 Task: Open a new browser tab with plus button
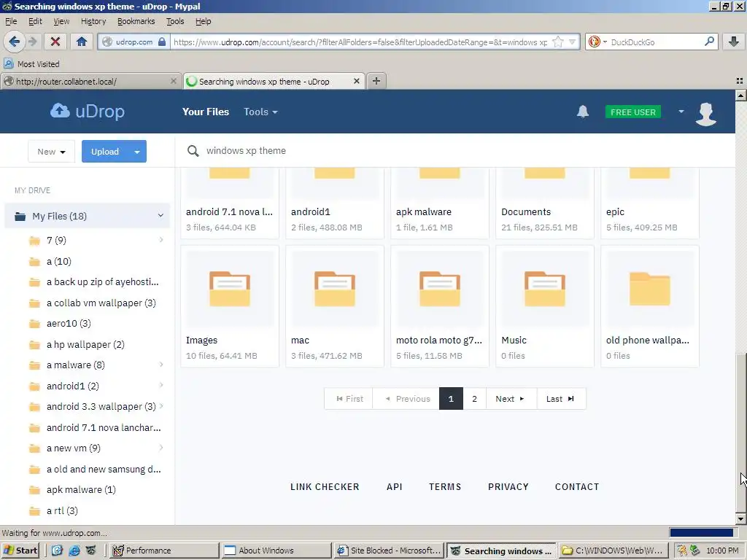pos(376,81)
